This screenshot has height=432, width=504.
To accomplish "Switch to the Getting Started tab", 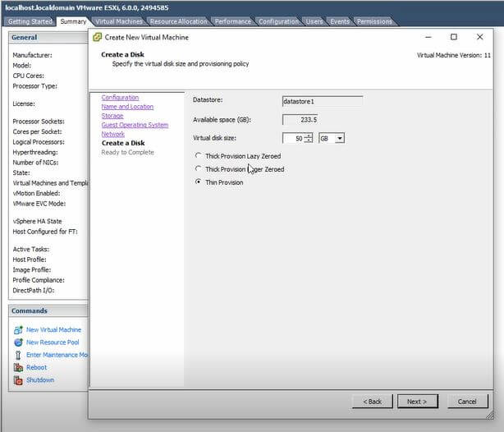I will 30,21.
